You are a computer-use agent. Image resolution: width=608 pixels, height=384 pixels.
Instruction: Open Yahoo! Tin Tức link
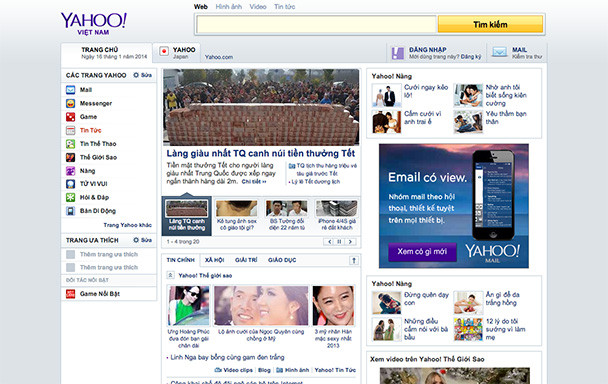335,370
